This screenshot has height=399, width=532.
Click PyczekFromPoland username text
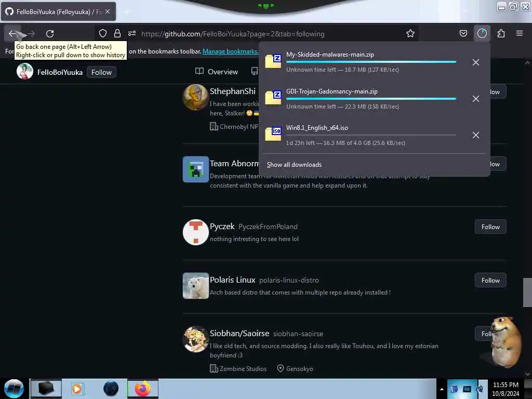point(268,227)
